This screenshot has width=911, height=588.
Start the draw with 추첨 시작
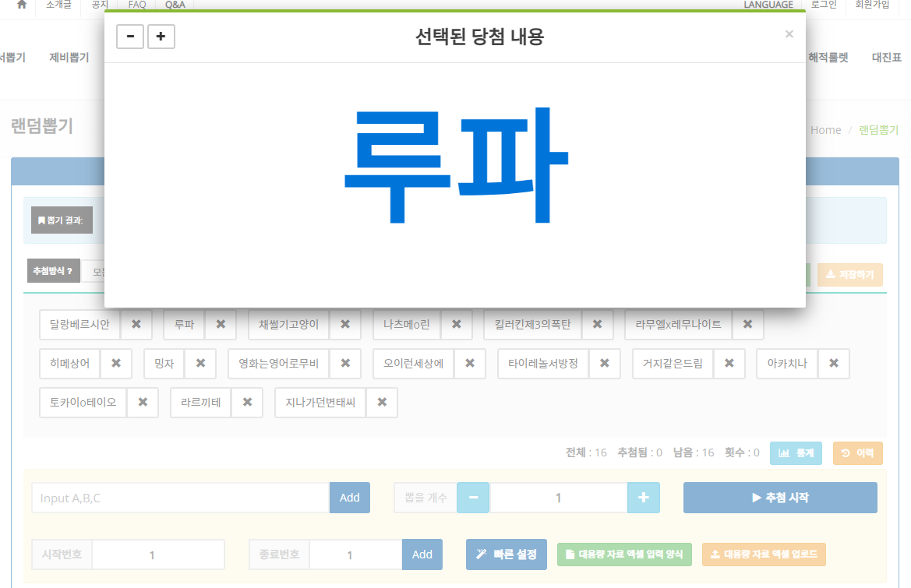pyautogui.click(x=780, y=498)
